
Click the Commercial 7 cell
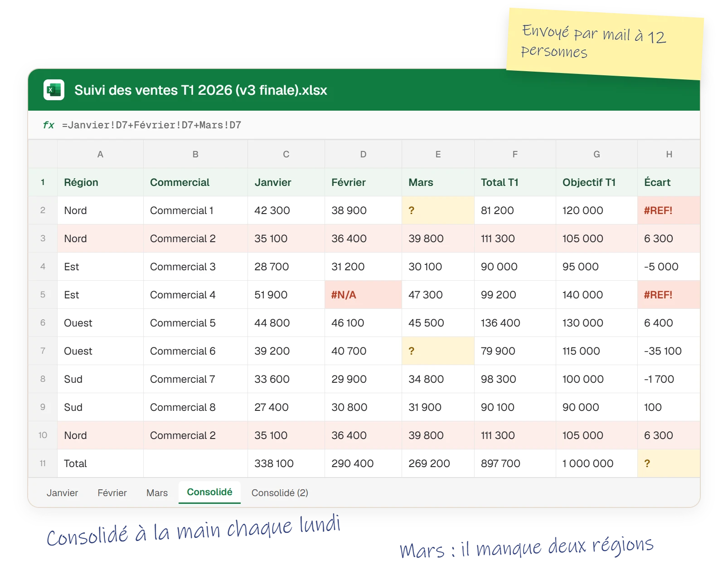tap(195, 379)
